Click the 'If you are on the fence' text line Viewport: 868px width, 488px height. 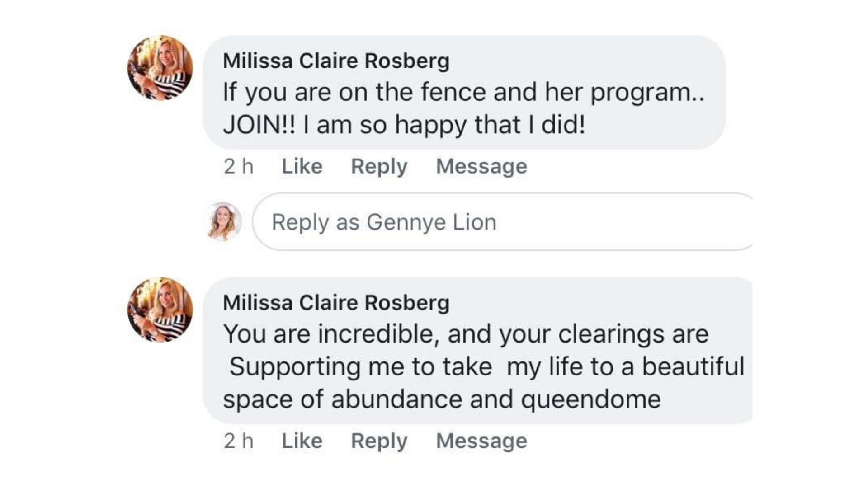(x=463, y=93)
